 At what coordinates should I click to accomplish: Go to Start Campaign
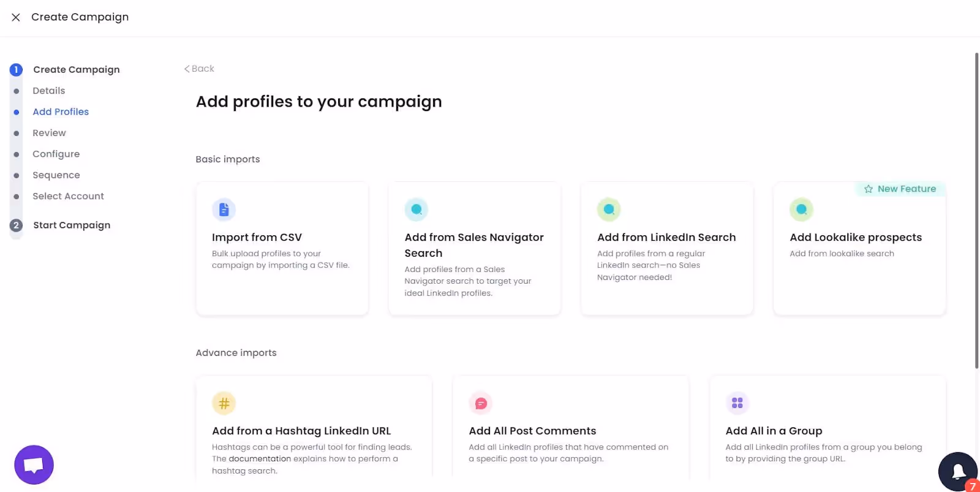tap(72, 225)
